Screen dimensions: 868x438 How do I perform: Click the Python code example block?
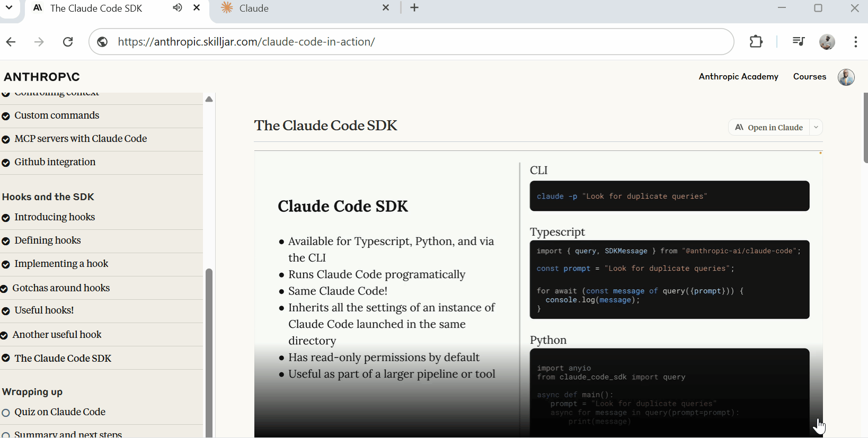pyautogui.click(x=669, y=393)
